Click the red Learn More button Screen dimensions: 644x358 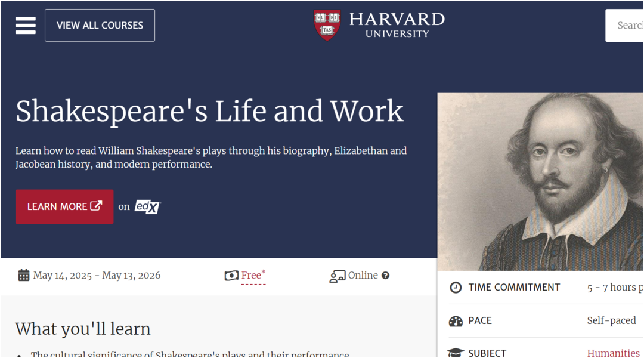(64, 206)
